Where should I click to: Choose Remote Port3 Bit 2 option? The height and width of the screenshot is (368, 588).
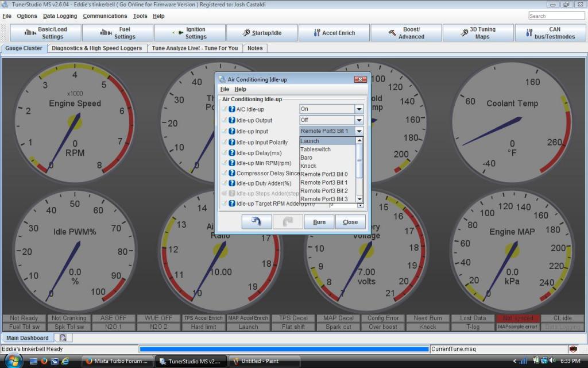[327, 190]
